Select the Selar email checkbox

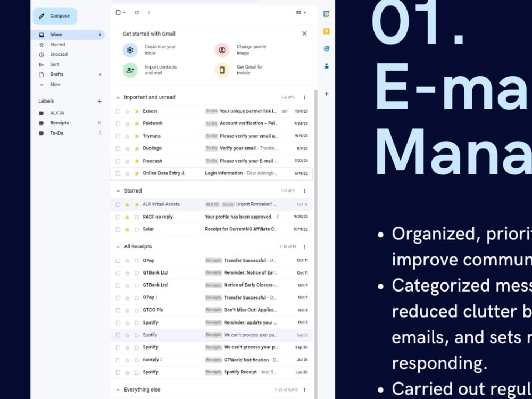coord(118,230)
